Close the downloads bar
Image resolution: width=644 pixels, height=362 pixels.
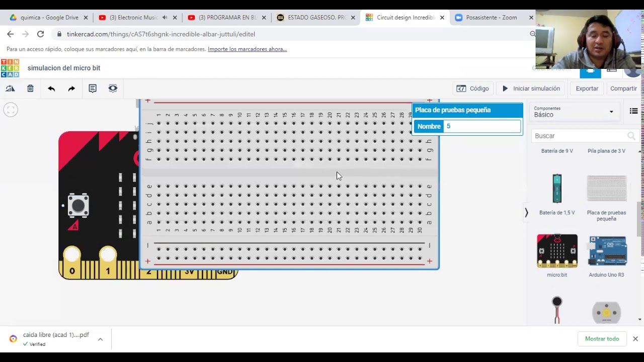pyautogui.click(x=635, y=339)
